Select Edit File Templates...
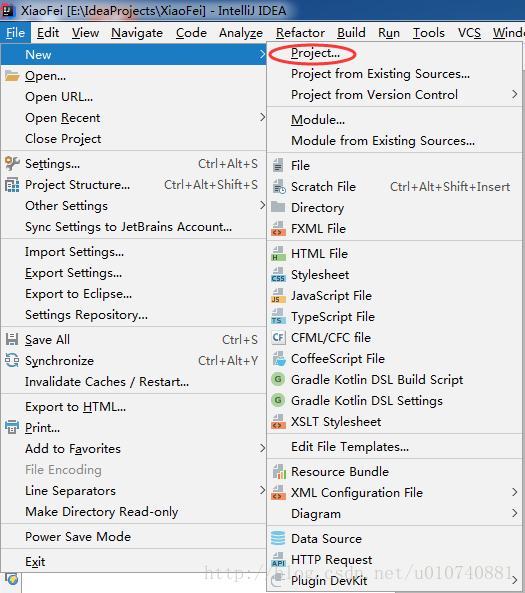The width and height of the screenshot is (525, 593). (350, 447)
